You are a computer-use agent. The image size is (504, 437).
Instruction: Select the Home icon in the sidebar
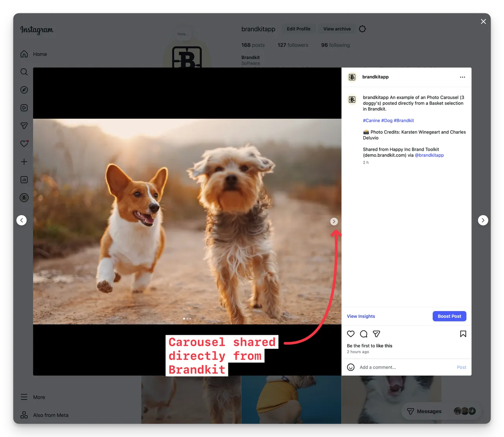(24, 54)
